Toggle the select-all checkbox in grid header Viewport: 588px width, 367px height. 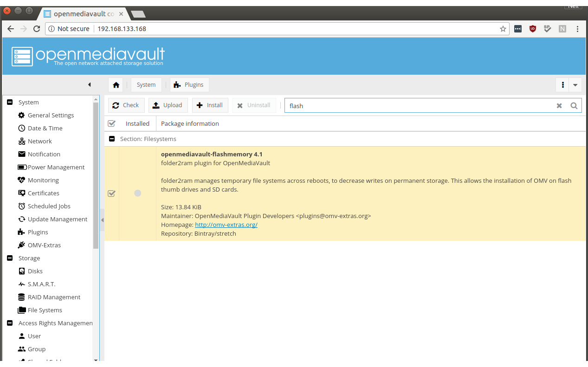point(111,123)
